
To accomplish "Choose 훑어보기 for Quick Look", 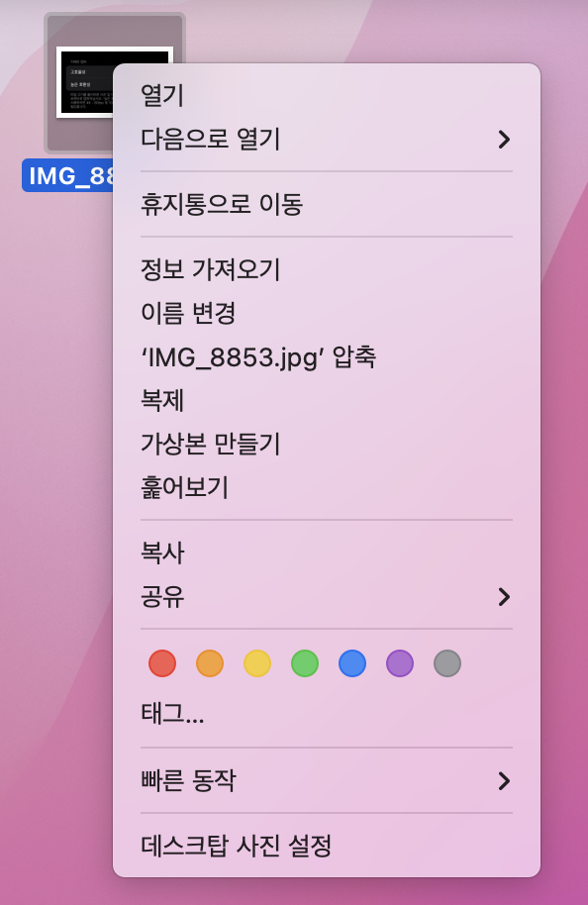I will (x=327, y=487).
